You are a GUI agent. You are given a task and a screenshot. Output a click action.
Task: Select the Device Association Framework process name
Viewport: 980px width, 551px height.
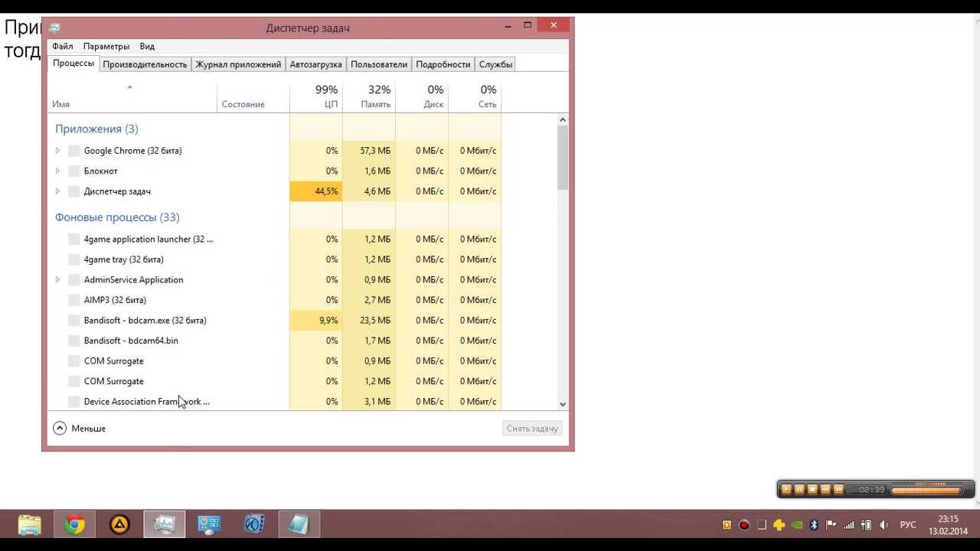(147, 402)
